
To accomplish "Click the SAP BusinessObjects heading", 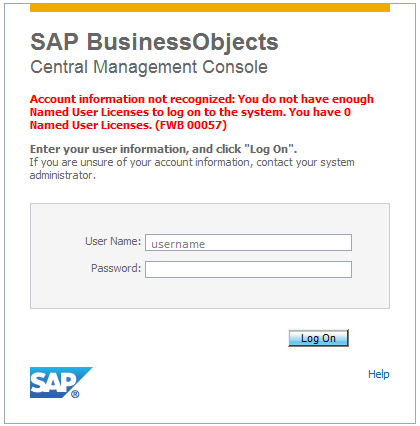I will click(x=154, y=42).
